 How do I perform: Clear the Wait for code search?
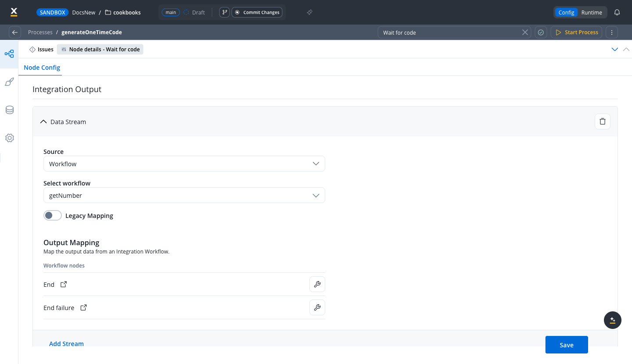pos(525,32)
